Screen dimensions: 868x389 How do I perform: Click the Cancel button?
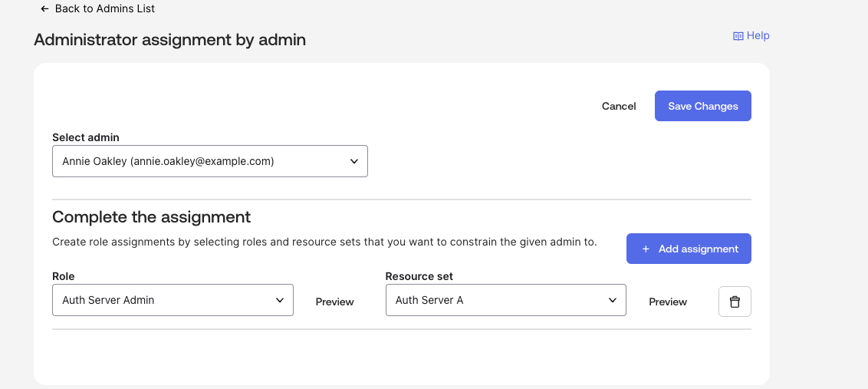click(619, 106)
